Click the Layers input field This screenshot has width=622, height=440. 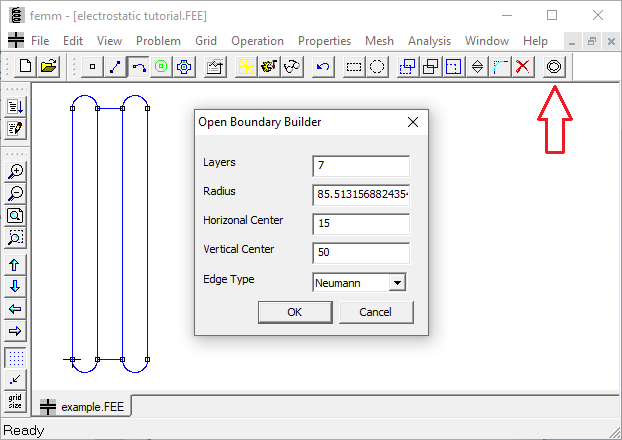point(361,166)
